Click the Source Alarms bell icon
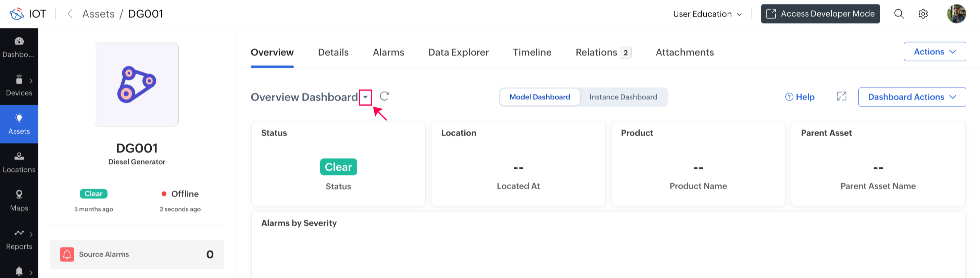Screen dimensions: 980x278 (67, 254)
